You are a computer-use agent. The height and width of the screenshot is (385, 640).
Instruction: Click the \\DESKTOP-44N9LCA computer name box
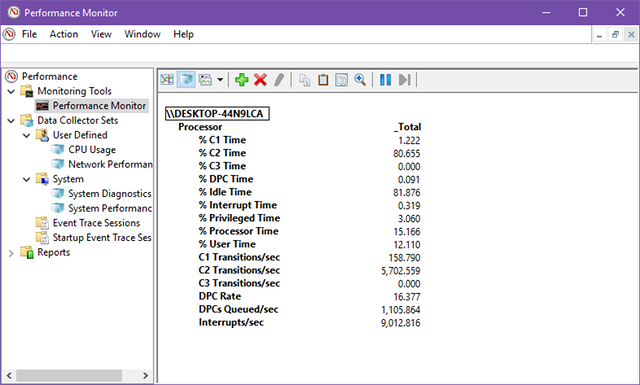[217, 113]
